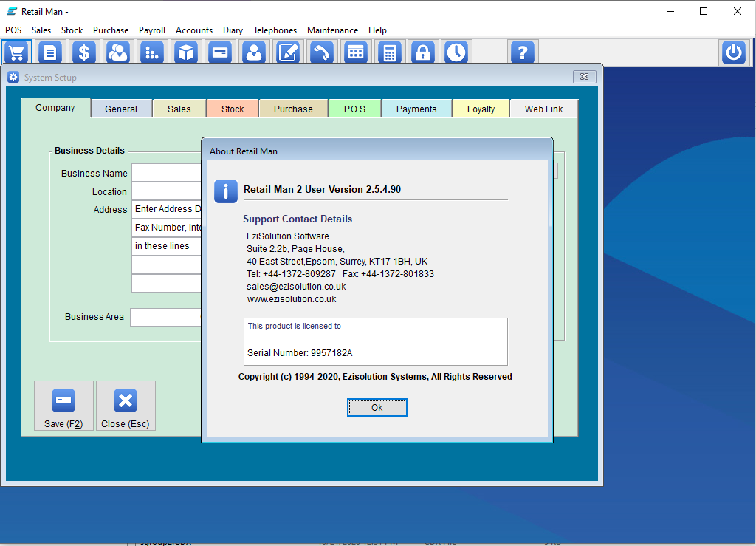This screenshot has width=756, height=546.
Task: Click the document list toolbar icon
Action: [x=50, y=52]
